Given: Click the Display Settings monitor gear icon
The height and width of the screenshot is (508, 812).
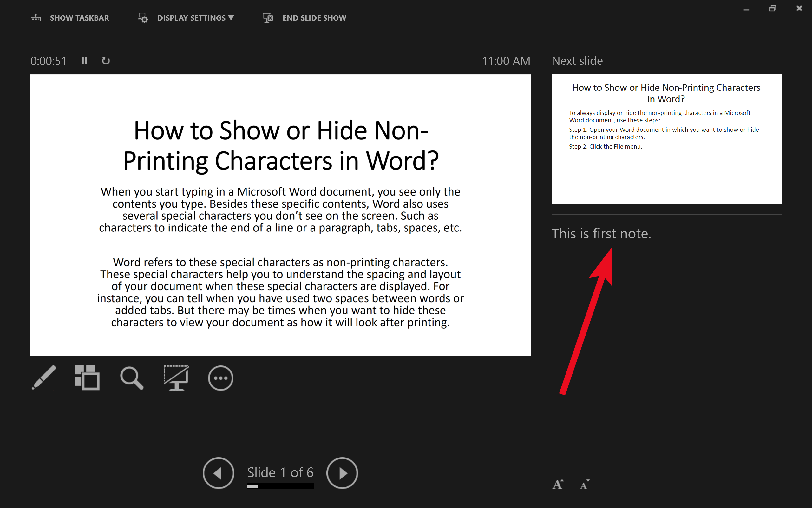Looking at the screenshot, I should [x=143, y=18].
